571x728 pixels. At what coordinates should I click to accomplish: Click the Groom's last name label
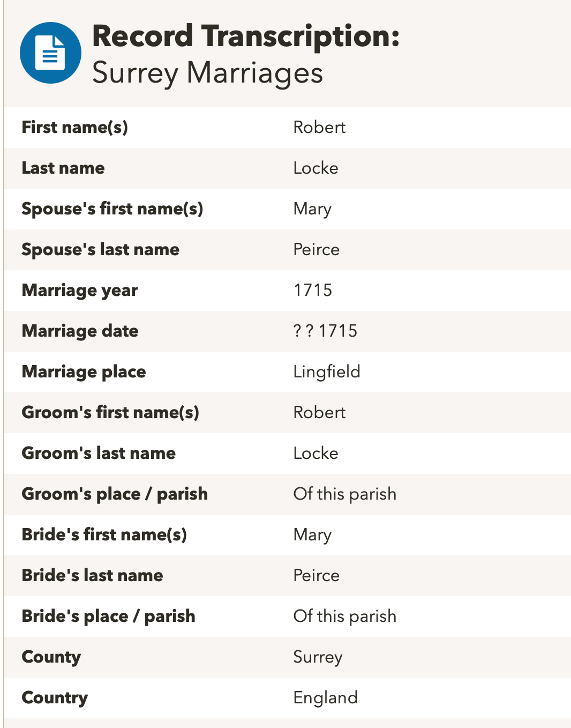pos(99,454)
